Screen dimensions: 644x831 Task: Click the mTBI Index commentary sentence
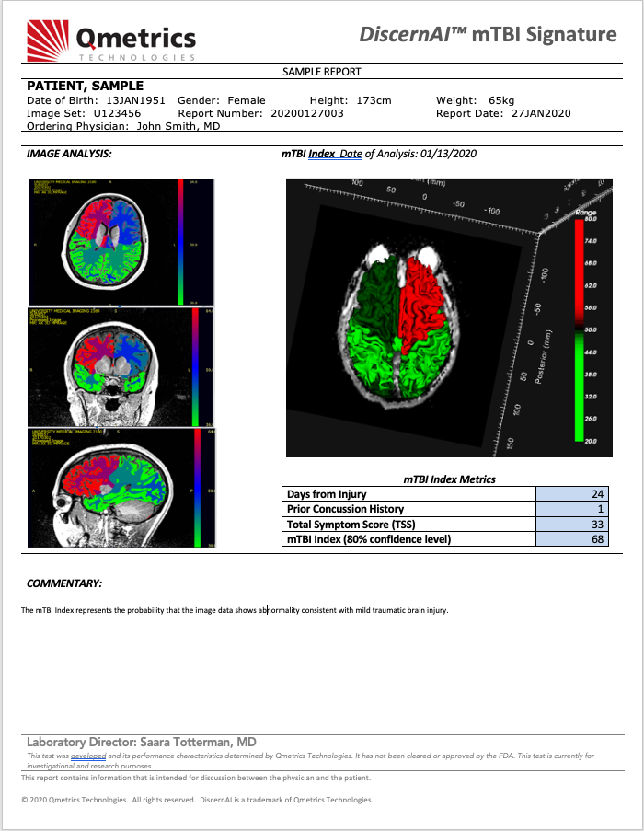click(235, 610)
